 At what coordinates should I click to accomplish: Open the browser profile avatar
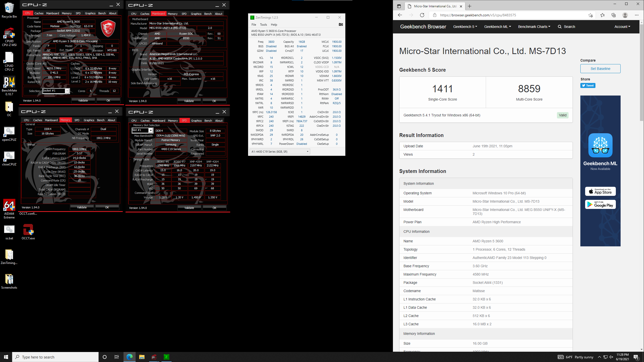[625, 15]
